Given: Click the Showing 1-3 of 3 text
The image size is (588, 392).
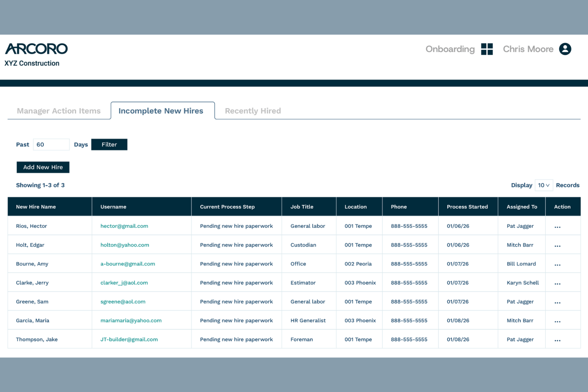Looking at the screenshot, I should [x=40, y=185].
